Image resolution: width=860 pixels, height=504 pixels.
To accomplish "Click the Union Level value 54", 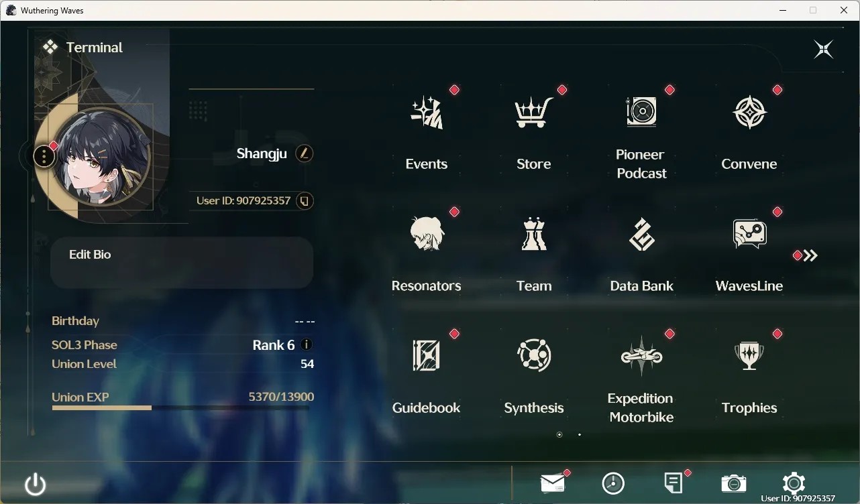I will 307,364.
